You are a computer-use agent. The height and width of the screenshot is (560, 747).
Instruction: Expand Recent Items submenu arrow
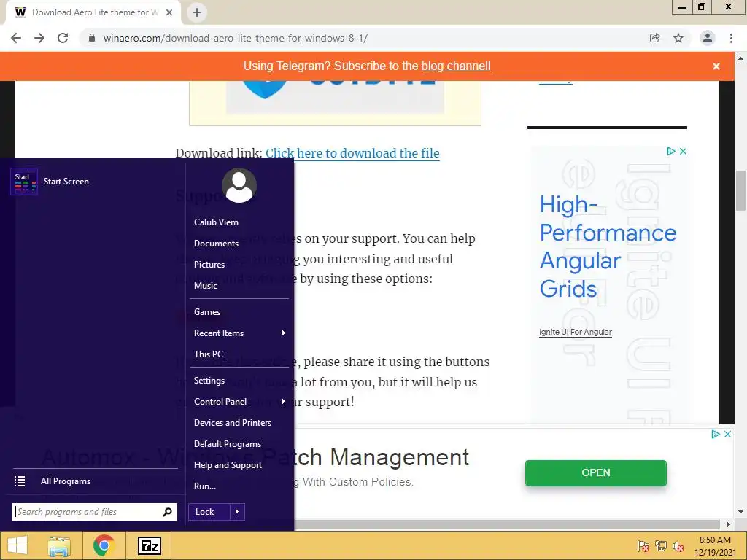(x=284, y=332)
